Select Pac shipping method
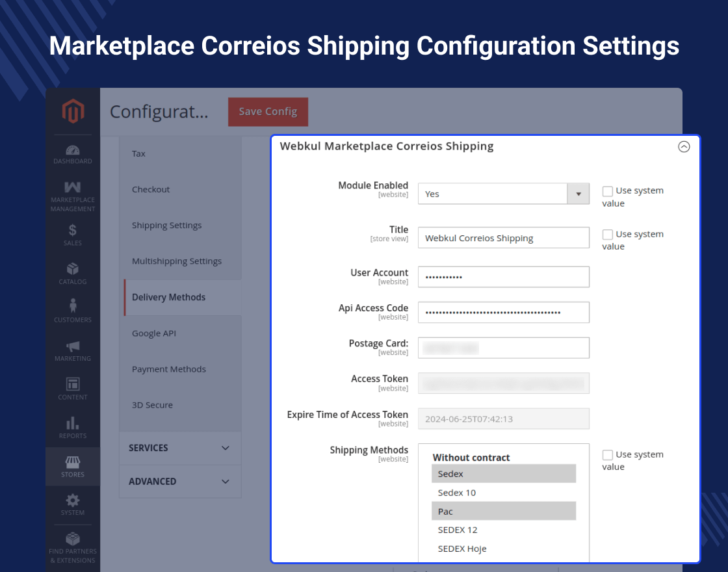Screen dimensions: 728x572 tap(504, 511)
